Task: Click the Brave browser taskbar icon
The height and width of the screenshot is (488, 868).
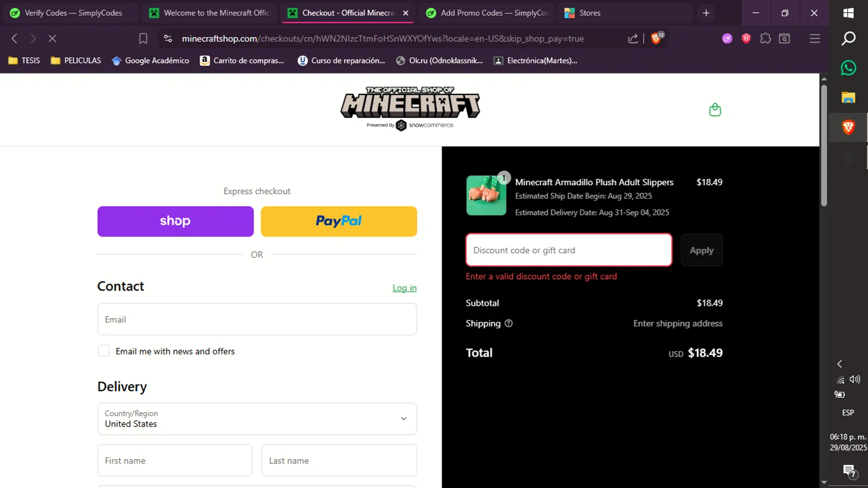Action: [848, 127]
